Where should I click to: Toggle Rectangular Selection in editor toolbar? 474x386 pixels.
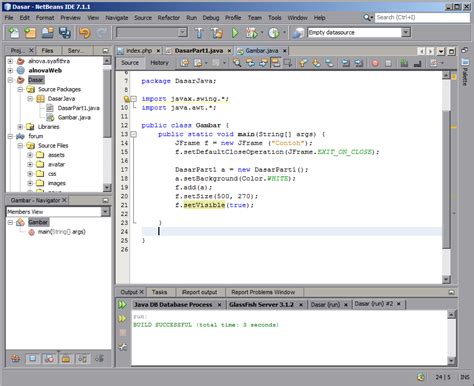point(288,62)
